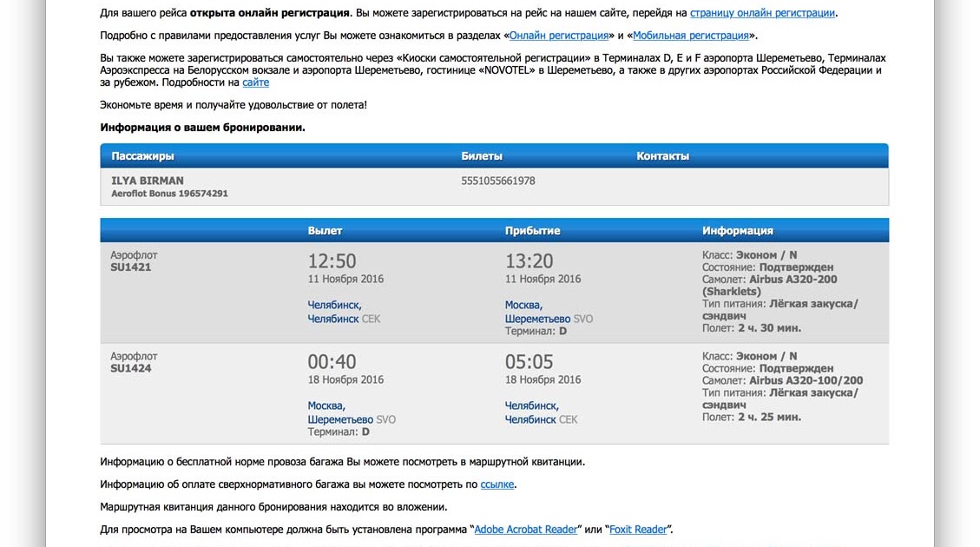Click passenger name ILYA BIRMAN
This screenshot has width=980, height=547.
[147, 181]
